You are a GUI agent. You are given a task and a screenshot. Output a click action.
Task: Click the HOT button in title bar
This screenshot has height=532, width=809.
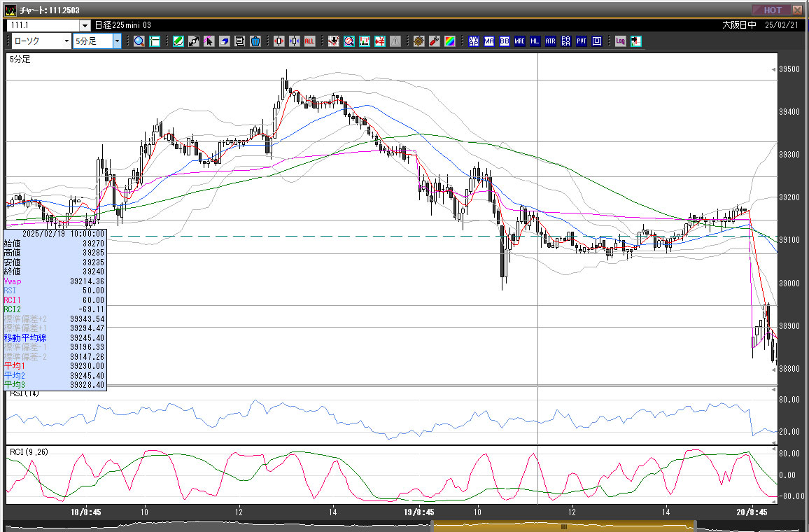point(771,10)
